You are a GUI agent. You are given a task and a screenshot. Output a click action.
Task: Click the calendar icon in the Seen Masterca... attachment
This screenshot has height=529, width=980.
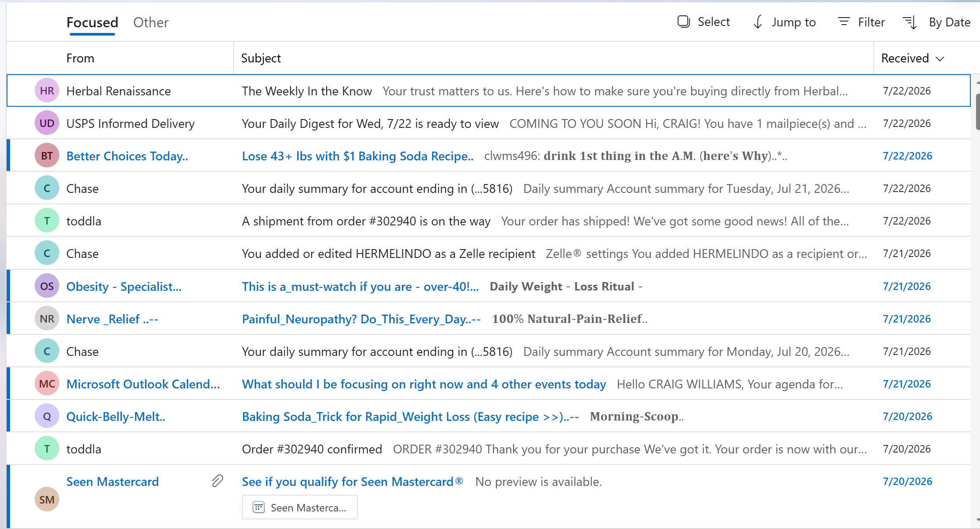pos(259,507)
